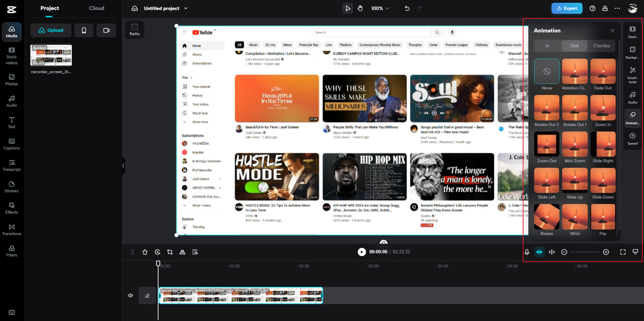The width and height of the screenshot is (644, 321).
Task: Zoom out timeline with minus button
Action: tap(565, 252)
